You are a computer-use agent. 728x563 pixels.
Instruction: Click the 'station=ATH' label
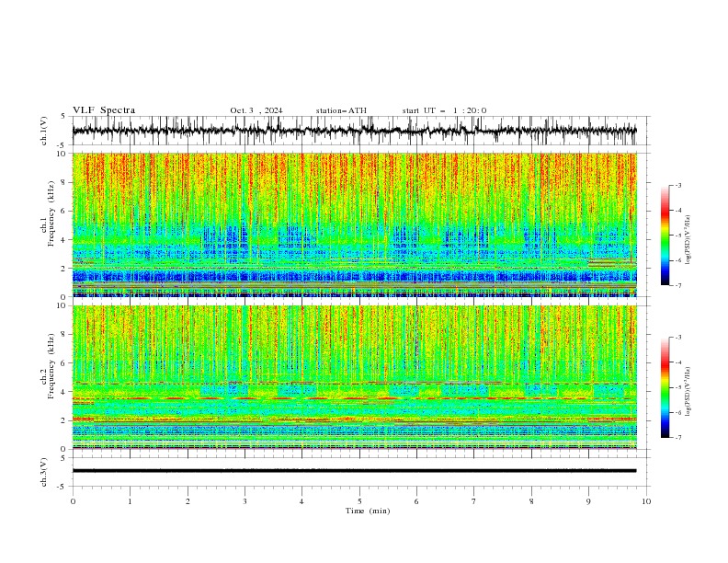pyautogui.click(x=341, y=110)
